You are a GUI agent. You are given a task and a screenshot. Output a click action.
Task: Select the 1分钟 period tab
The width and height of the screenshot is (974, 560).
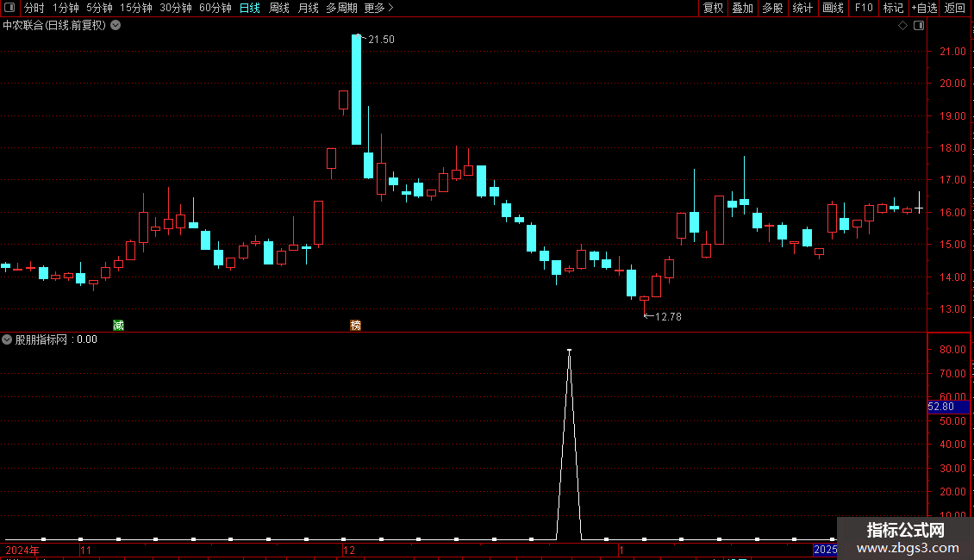pyautogui.click(x=66, y=8)
